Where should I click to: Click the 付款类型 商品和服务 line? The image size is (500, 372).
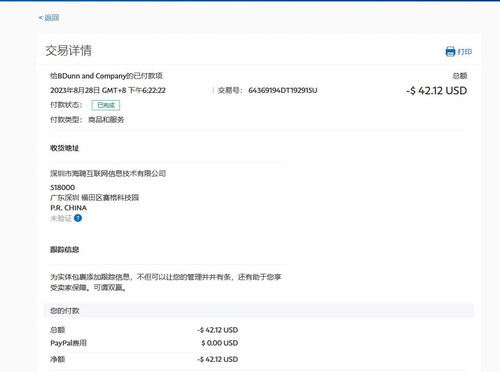tap(87, 120)
